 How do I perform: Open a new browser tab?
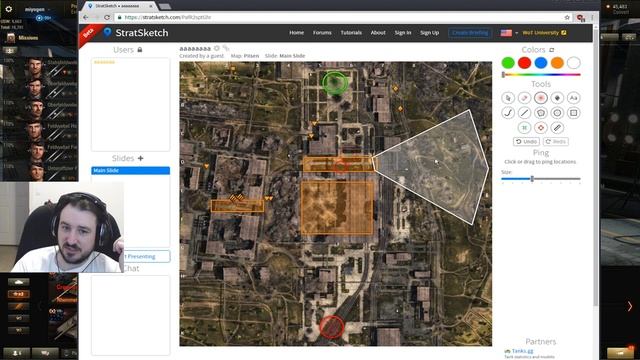165,7
